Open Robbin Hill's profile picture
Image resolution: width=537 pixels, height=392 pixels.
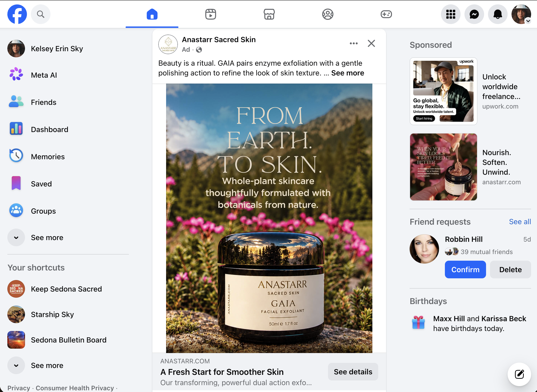pyautogui.click(x=424, y=249)
